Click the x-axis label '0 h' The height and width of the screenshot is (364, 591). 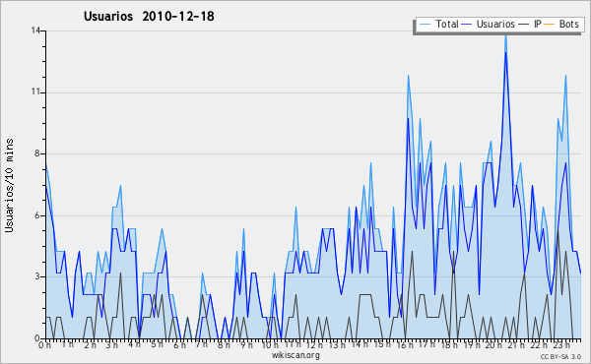45,345
